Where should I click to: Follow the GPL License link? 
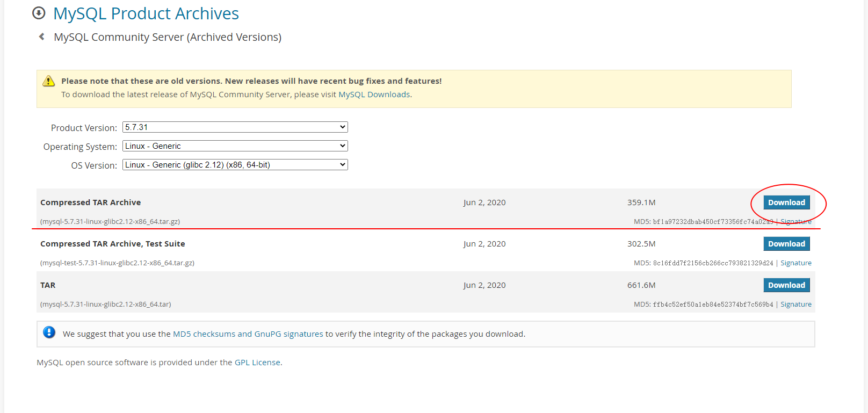click(x=257, y=363)
